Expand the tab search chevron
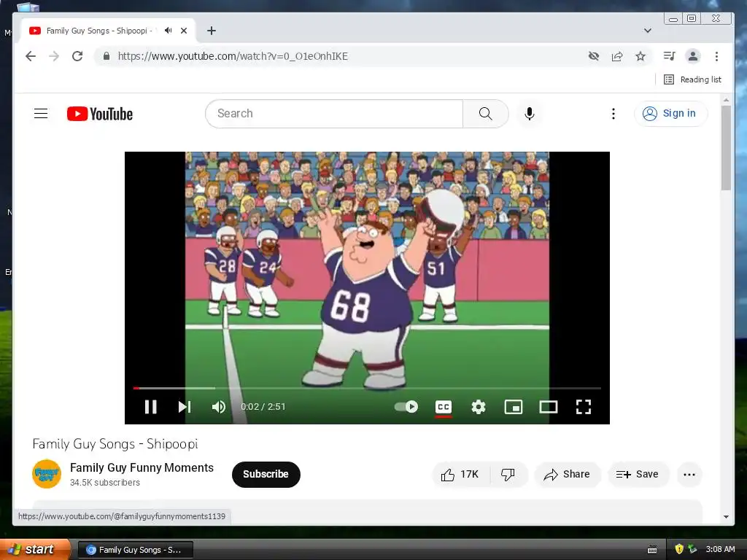 pos(648,31)
